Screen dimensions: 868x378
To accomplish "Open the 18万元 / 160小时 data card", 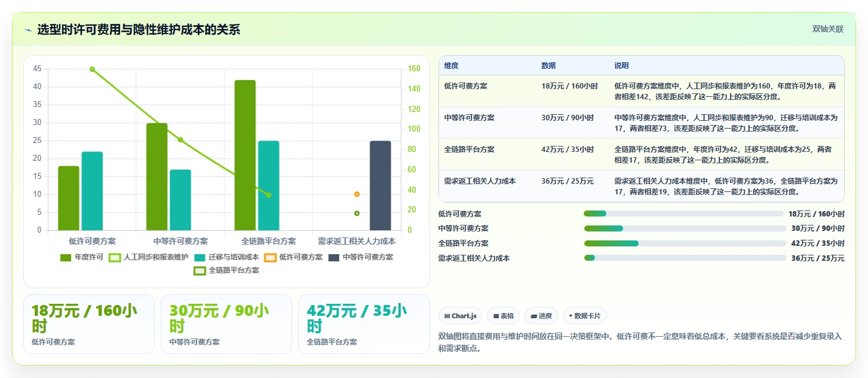I will click(x=89, y=324).
